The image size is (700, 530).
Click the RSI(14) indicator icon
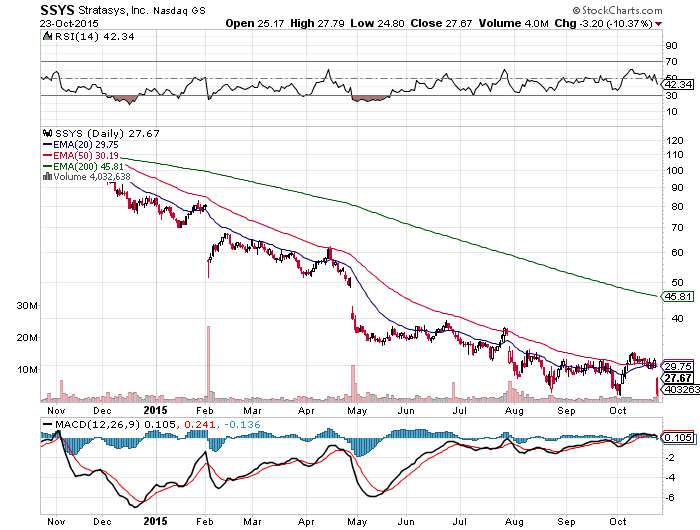pos(47,36)
